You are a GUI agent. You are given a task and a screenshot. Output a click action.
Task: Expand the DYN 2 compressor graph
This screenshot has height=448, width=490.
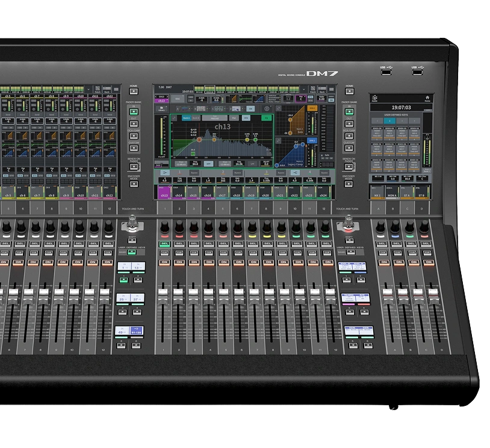[x=279, y=140]
